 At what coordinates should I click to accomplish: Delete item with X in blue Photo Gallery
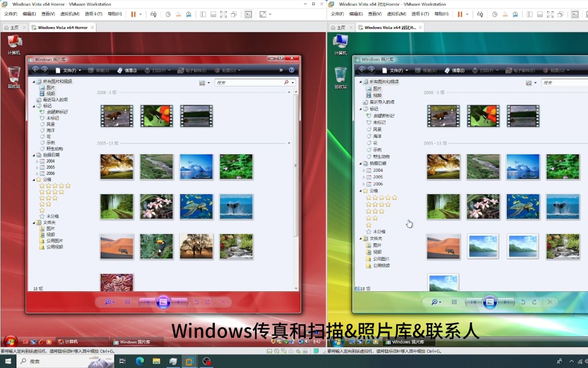tap(550, 302)
